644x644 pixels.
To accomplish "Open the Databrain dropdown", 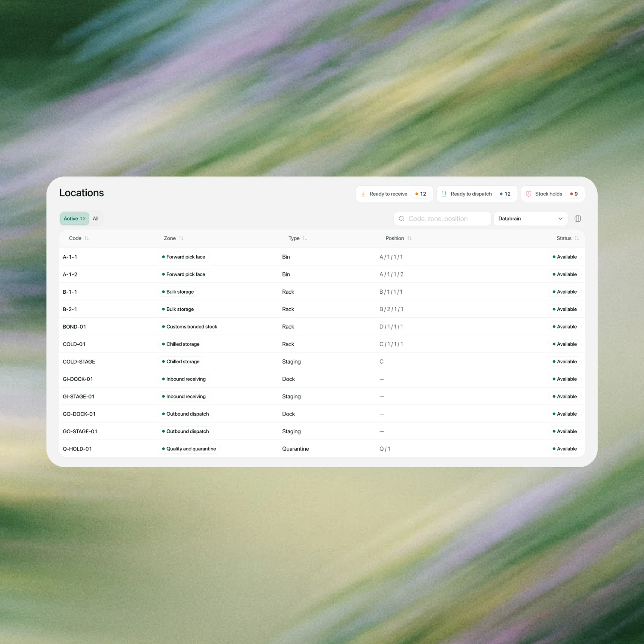I will click(x=531, y=219).
